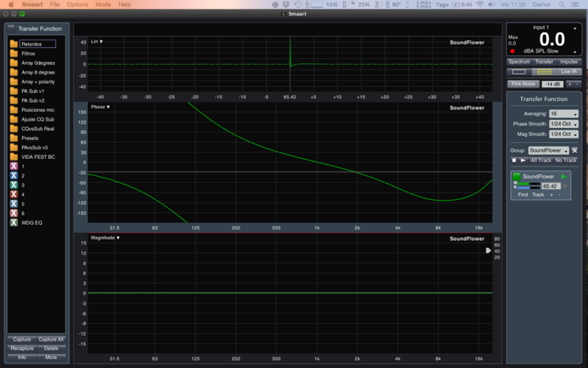Click the stop square button above All Track
Image resolution: width=588 pixels, height=368 pixels.
(514, 160)
